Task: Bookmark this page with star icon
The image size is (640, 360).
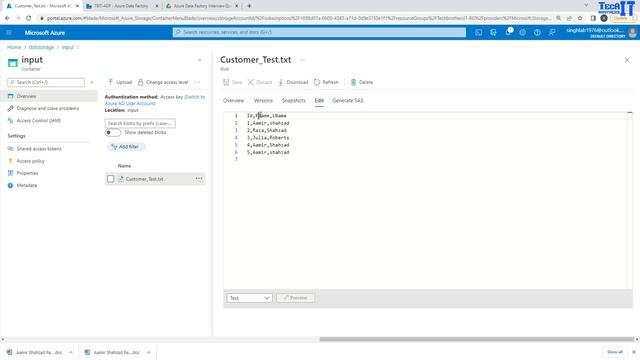Action: (580, 18)
